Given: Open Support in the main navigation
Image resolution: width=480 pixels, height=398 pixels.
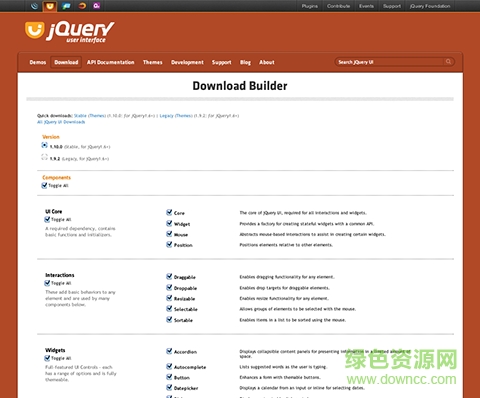Looking at the screenshot, I should 222,62.
